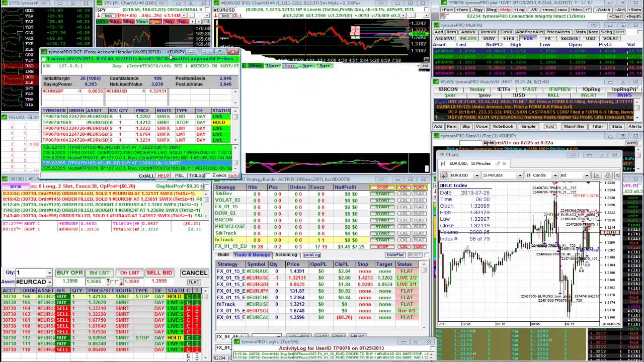Switch to the Sectors tab in MultiVU

pos(569,38)
